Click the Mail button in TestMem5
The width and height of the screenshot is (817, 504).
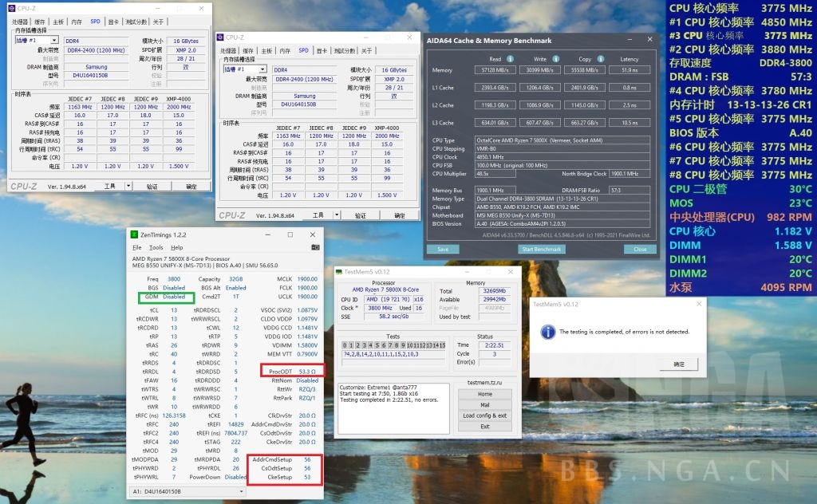click(484, 405)
